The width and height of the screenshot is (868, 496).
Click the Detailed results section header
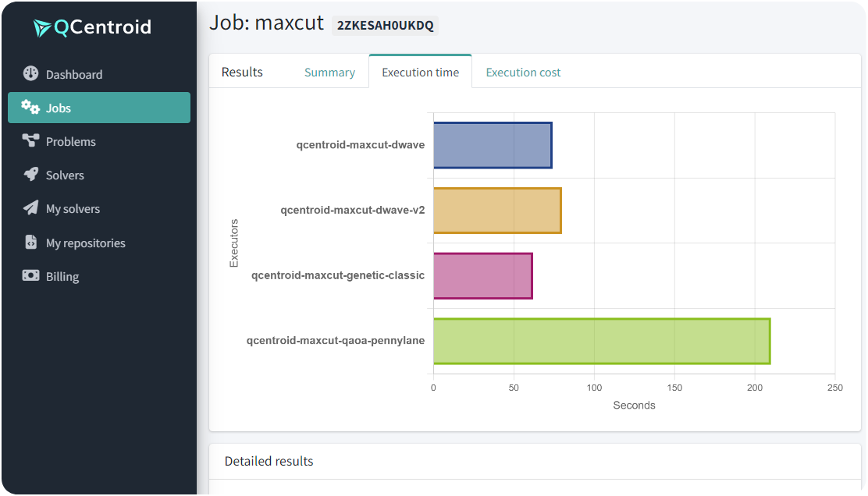(x=269, y=461)
